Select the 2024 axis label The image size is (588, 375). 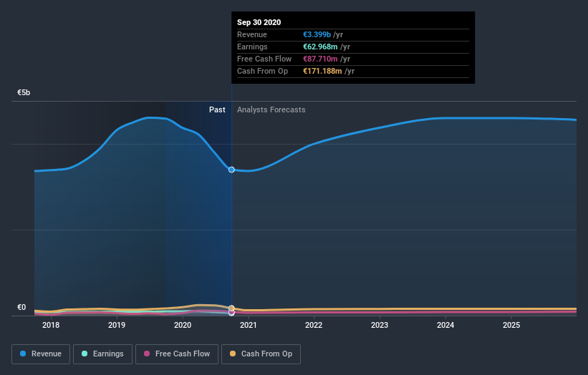[445, 325]
